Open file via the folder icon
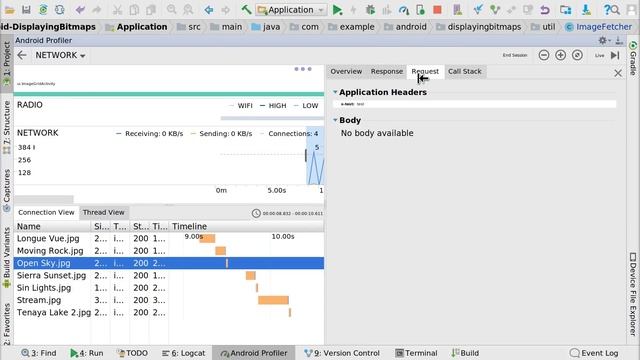 click(x=9, y=9)
